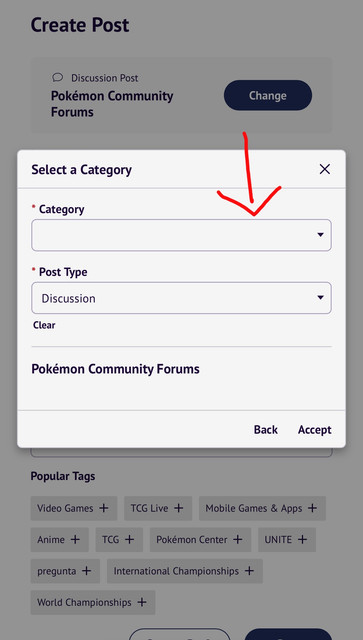Click the Discussion Post speech bubble icon
Viewport: 363px width, 640px height.
point(58,77)
